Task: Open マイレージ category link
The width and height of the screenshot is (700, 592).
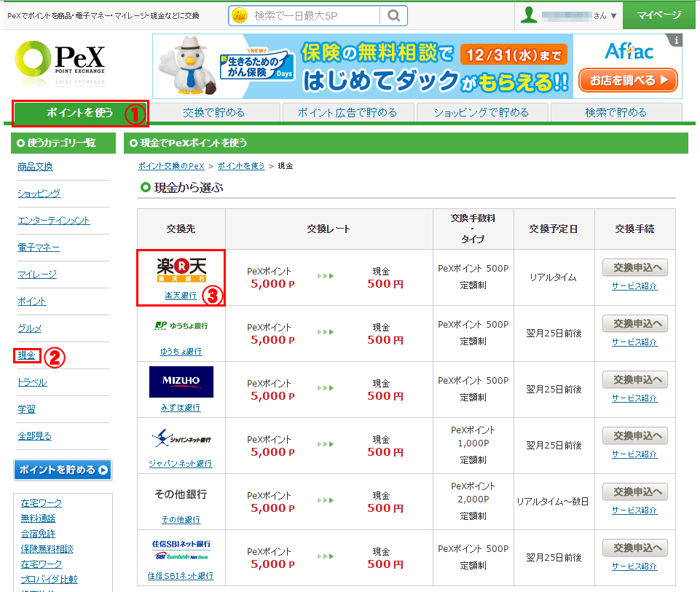Action: [37, 275]
